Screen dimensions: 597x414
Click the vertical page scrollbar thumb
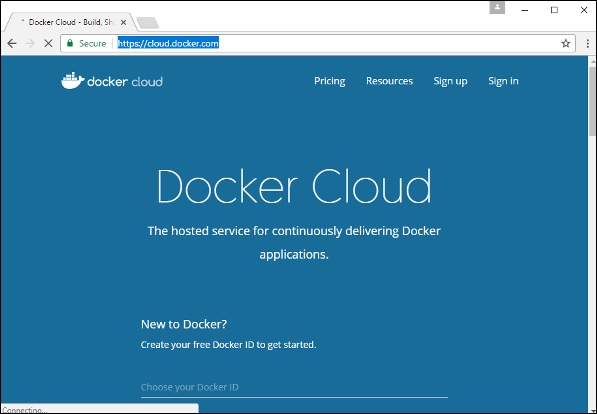pyautogui.click(x=592, y=101)
